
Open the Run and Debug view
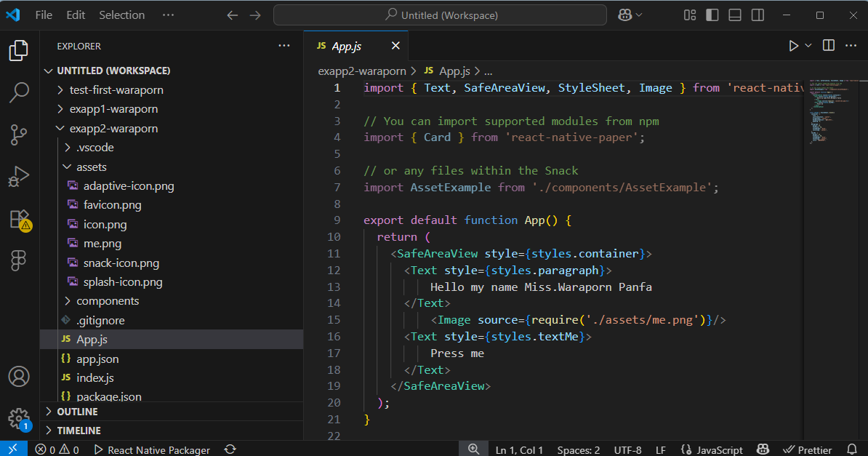pos(19,177)
